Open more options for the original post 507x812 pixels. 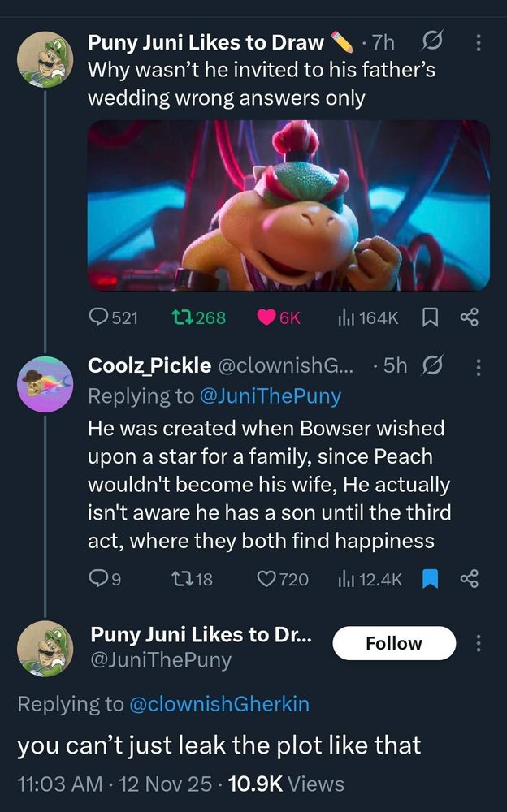tap(478, 42)
